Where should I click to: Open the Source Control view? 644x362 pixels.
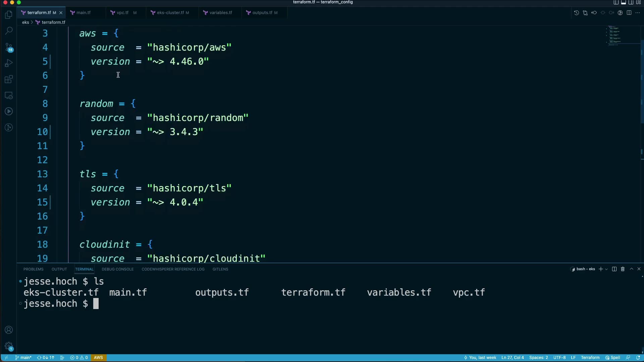point(9,47)
